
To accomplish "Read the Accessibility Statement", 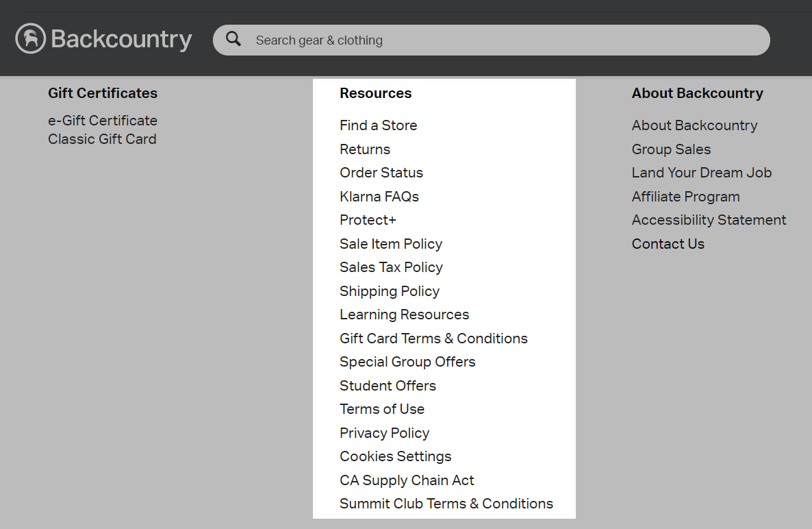I will click(x=709, y=220).
